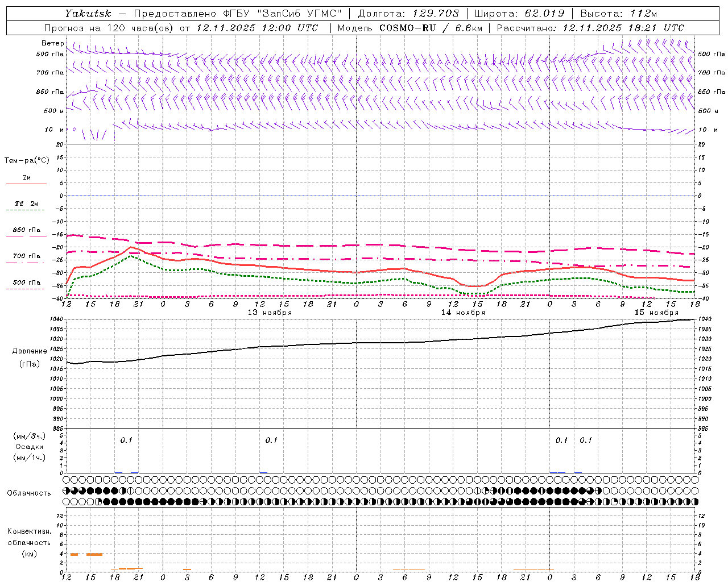Click the Конвективн. label of the convective cloud panel
Viewport: 728px width, 582px height.
pos(29,531)
